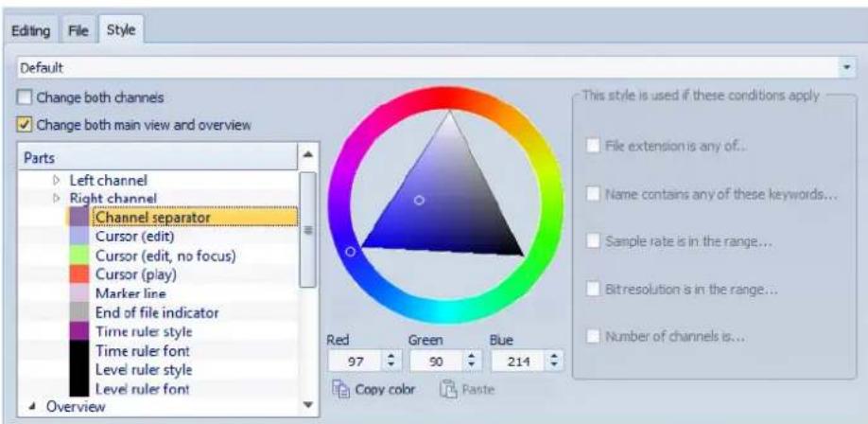
Task: Enable Change both channels checkbox
Action: point(26,98)
